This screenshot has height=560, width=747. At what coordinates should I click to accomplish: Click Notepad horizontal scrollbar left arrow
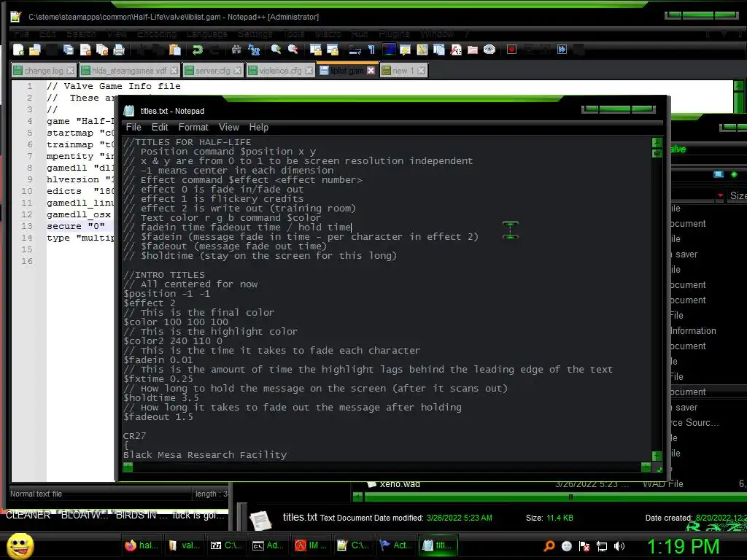tap(128, 467)
